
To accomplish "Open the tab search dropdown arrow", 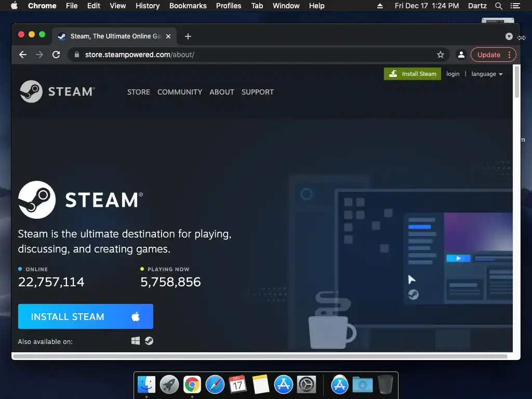I will (x=509, y=36).
